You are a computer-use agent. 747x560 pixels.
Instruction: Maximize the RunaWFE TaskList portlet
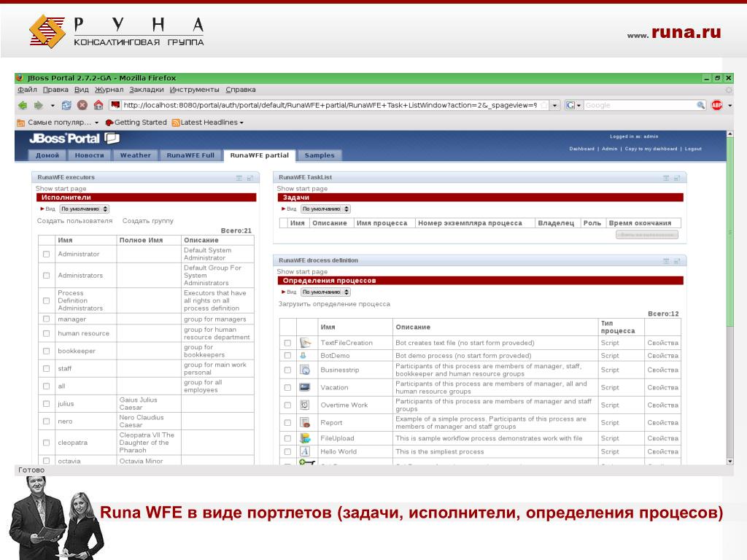tap(676, 178)
